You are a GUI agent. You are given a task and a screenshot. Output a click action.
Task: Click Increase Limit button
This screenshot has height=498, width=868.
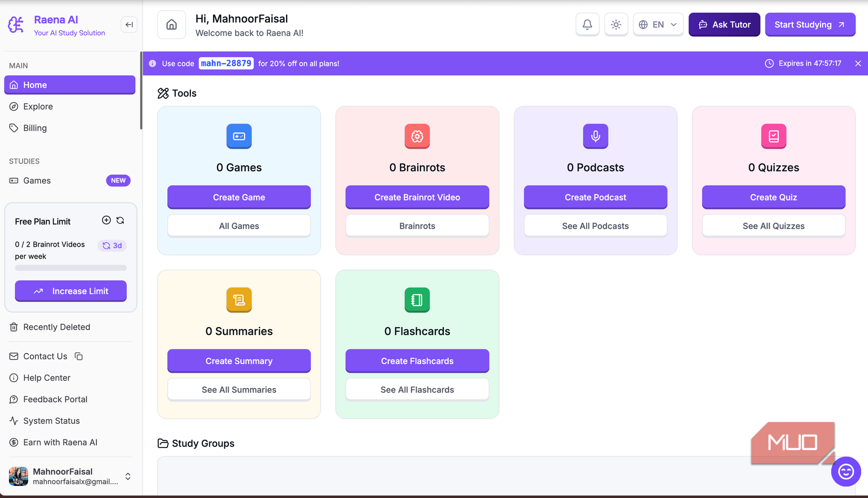point(71,291)
